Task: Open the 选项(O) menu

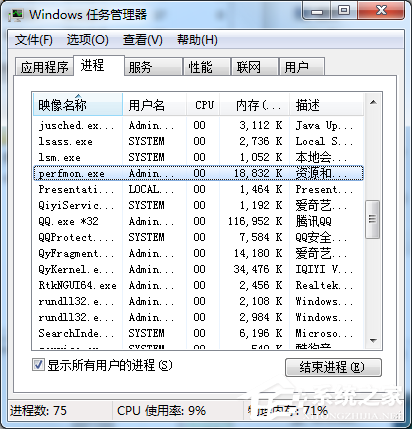Action: pos(88,40)
